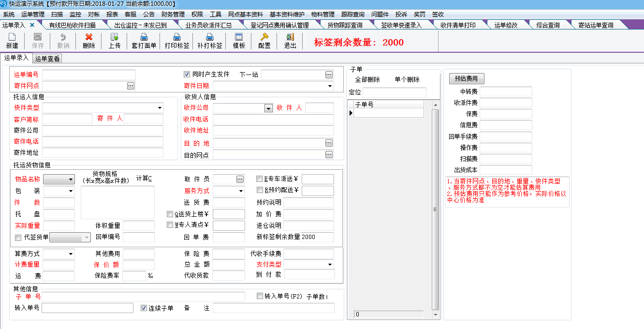The width and height of the screenshot is (644, 329).
Task: Open the 运单管理 menu
Action: pos(33,15)
